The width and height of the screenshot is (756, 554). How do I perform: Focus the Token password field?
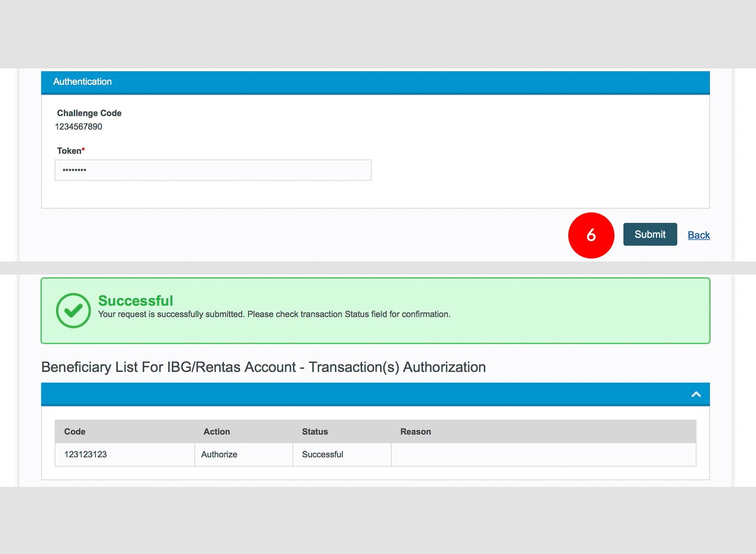coord(213,170)
